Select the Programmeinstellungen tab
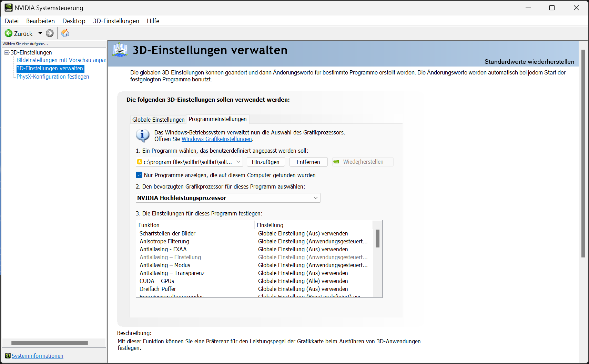The image size is (589, 364). click(218, 119)
